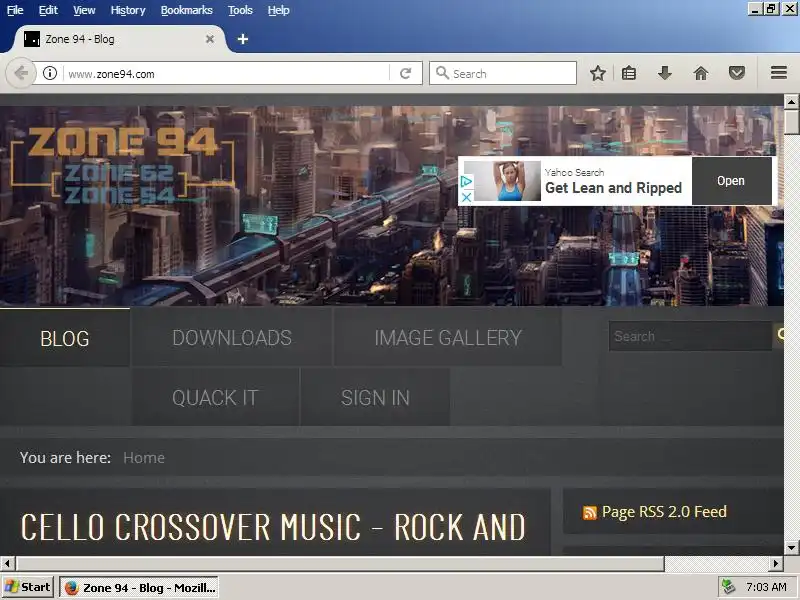Click the horizontal scrollbar left arrow
This screenshot has height=600, width=800.
click(7, 563)
